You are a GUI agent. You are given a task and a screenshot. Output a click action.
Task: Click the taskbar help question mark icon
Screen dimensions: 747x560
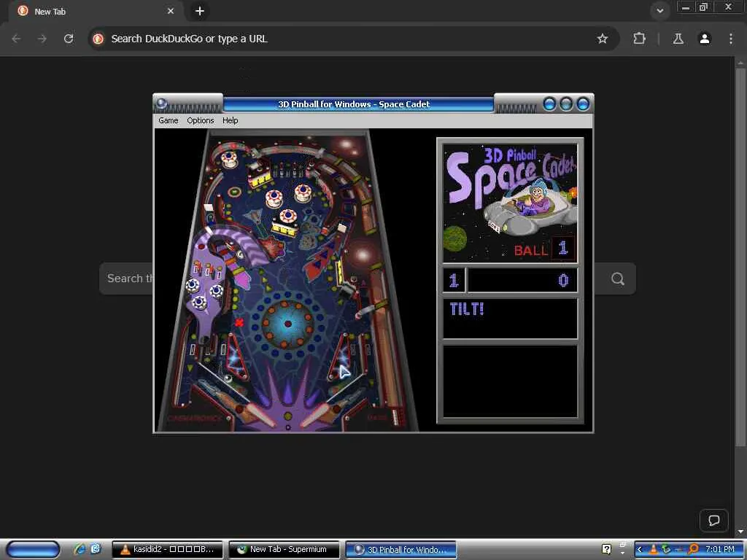pyautogui.click(x=606, y=549)
